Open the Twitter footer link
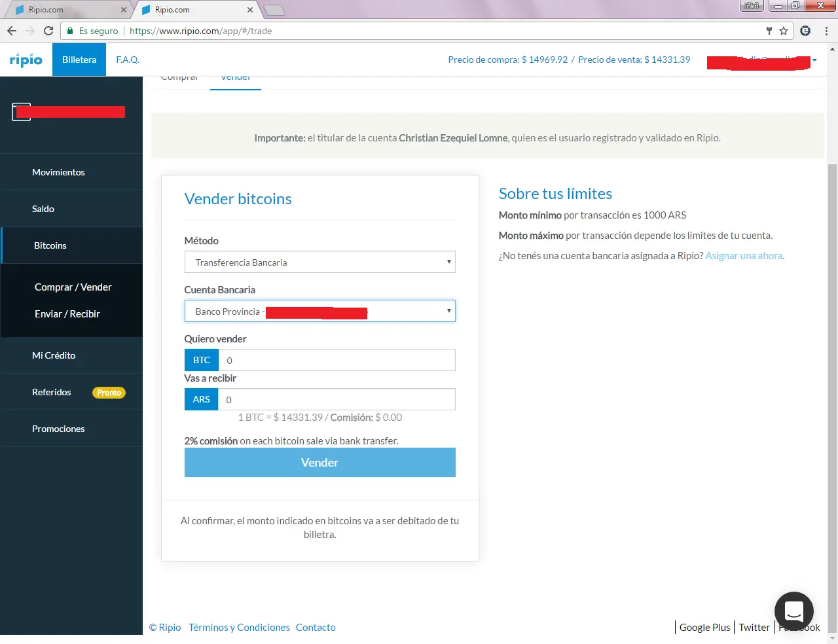Screen dimensions: 838x644 coord(754,627)
